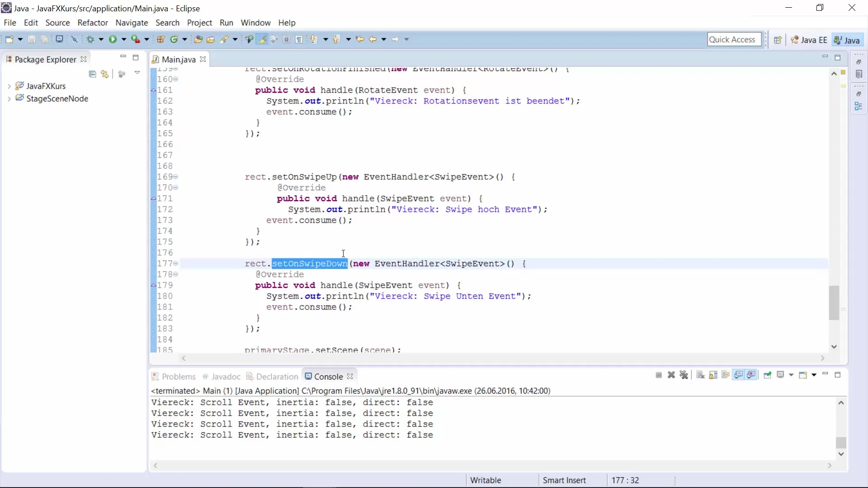
Task: Click the New Java Class icon
Action: coord(174,39)
